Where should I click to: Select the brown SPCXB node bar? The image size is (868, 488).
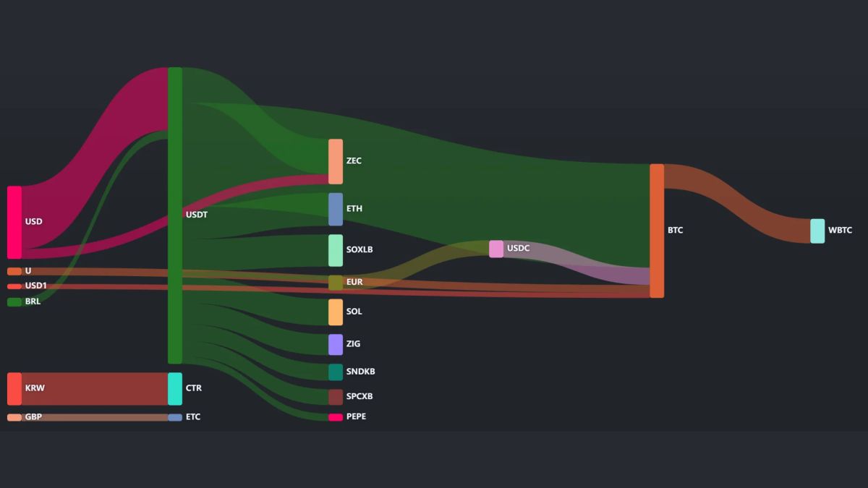click(336, 397)
